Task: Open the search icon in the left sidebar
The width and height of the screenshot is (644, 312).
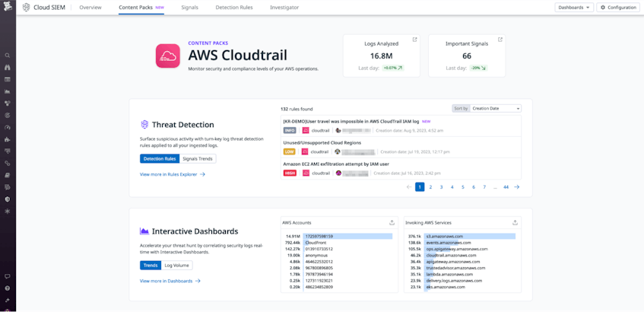Action: 8,55
